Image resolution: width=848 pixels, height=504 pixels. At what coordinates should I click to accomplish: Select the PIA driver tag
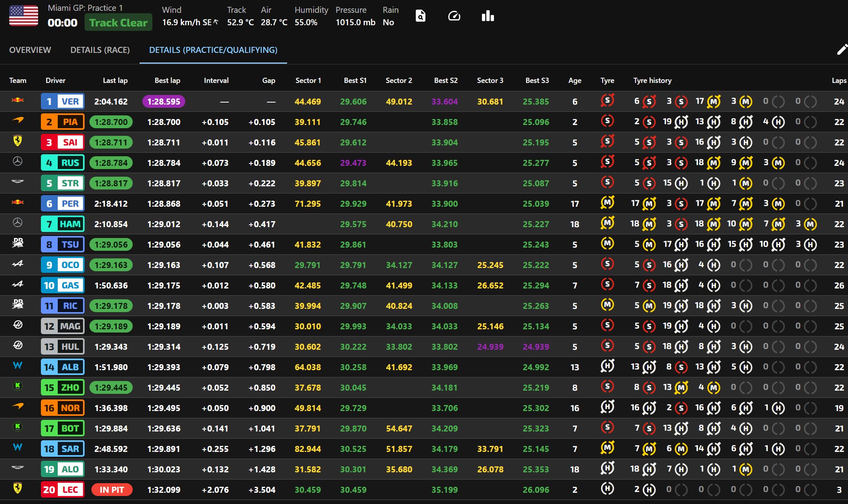pos(63,122)
